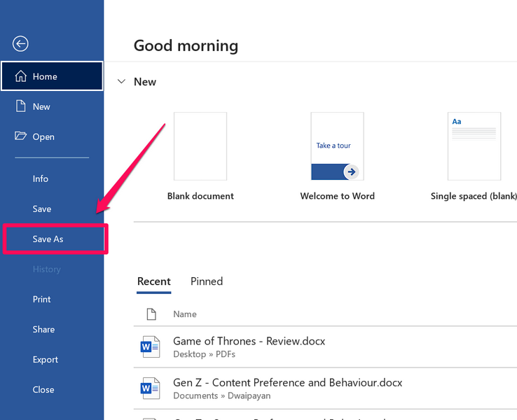The height and width of the screenshot is (420, 517).
Task: Click the Home house icon
Action: tap(21, 76)
